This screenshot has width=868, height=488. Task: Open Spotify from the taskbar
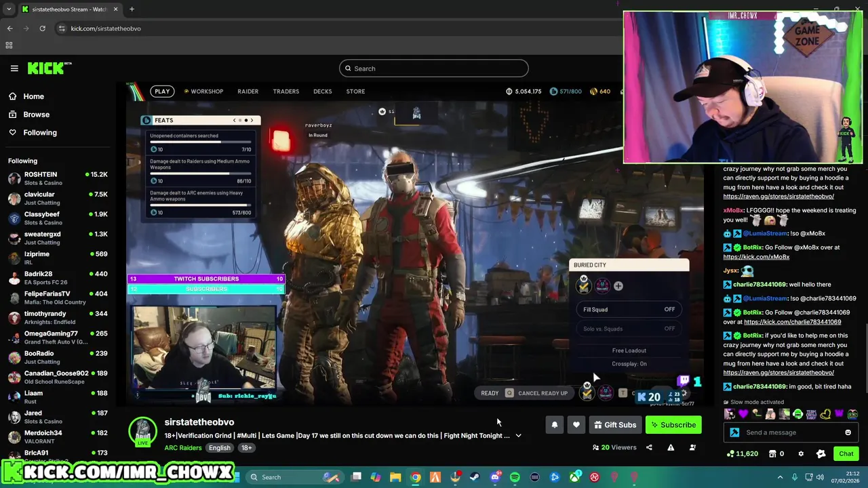point(515,477)
